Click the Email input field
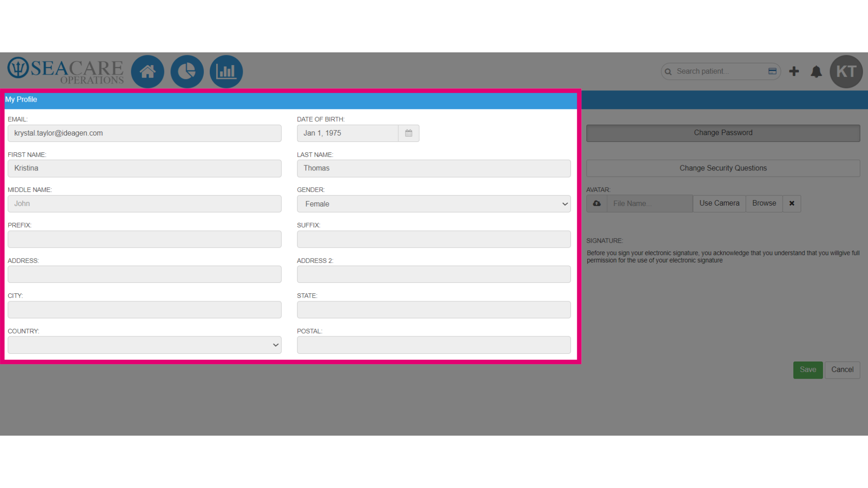 (145, 133)
